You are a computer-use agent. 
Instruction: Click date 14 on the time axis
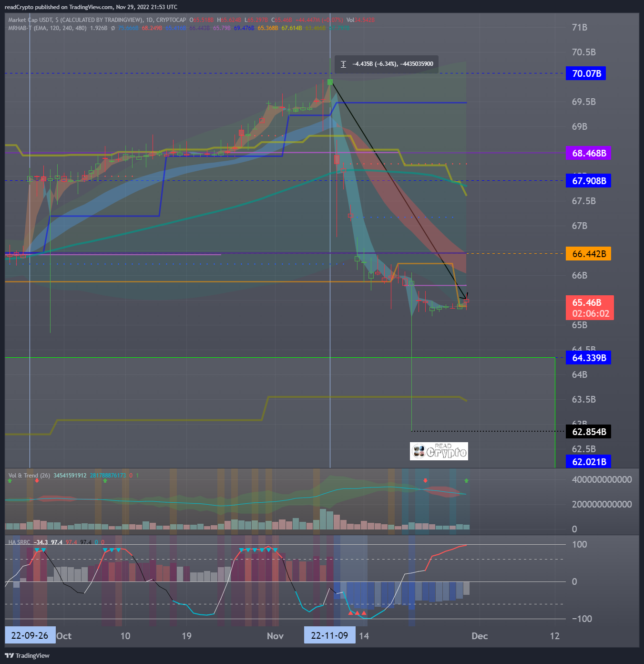pyautogui.click(x=364, y=636)
